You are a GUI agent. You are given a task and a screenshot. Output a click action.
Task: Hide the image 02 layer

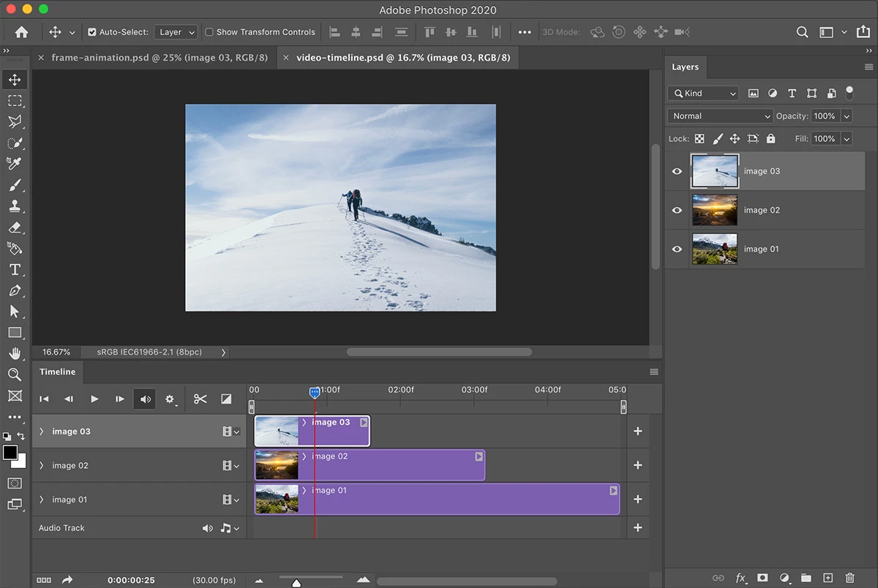(677, 211)
